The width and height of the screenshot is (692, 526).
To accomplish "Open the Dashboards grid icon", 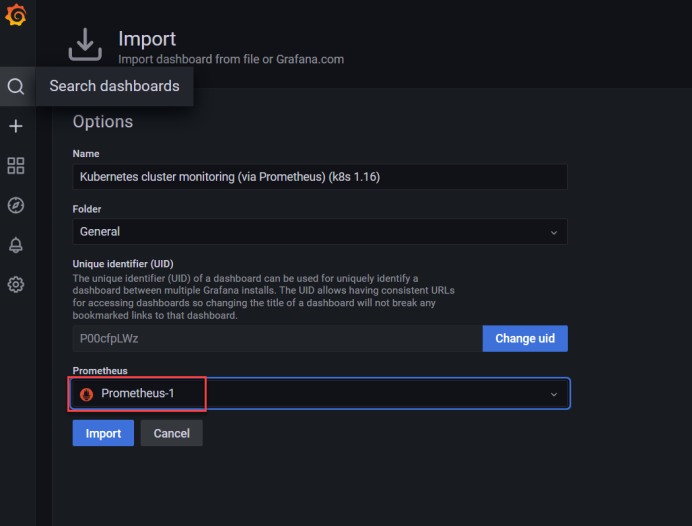I will click(16, 166).
